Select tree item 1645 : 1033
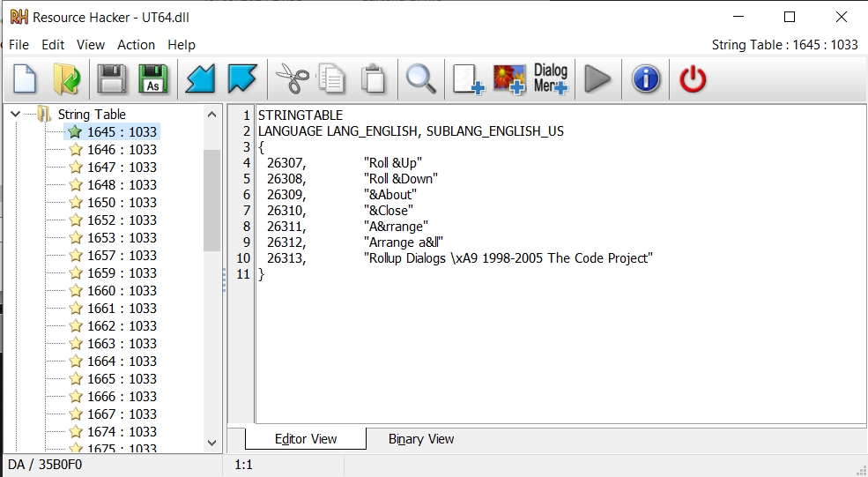 (x=122, y=132)
